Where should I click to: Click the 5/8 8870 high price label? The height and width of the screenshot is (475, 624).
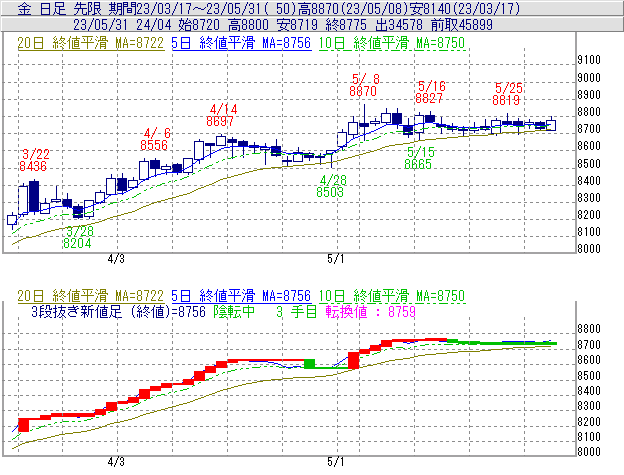[363, 85]
